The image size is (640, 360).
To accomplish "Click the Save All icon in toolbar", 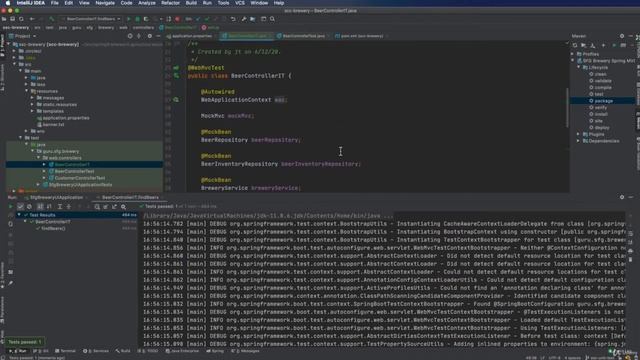I will click(13, 19).
